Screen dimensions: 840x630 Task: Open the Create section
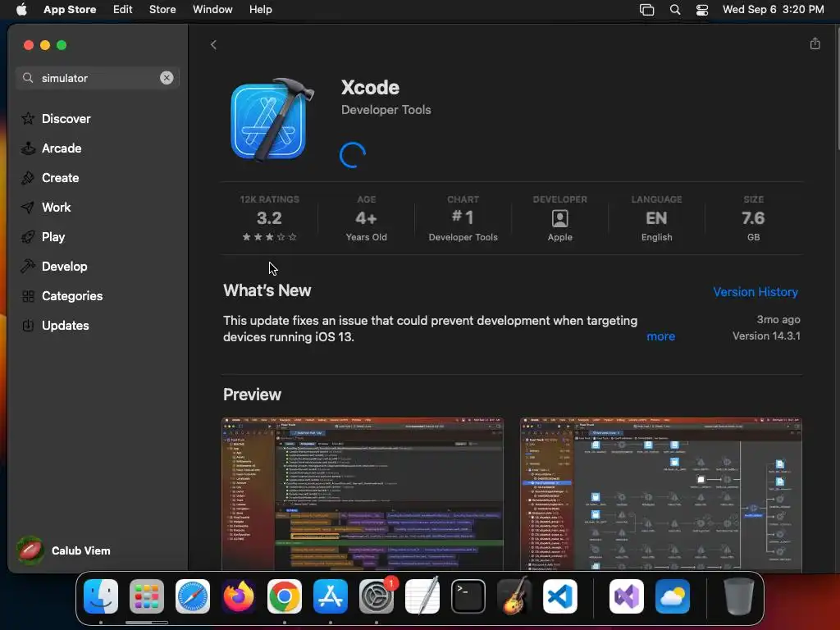(50, 178)
